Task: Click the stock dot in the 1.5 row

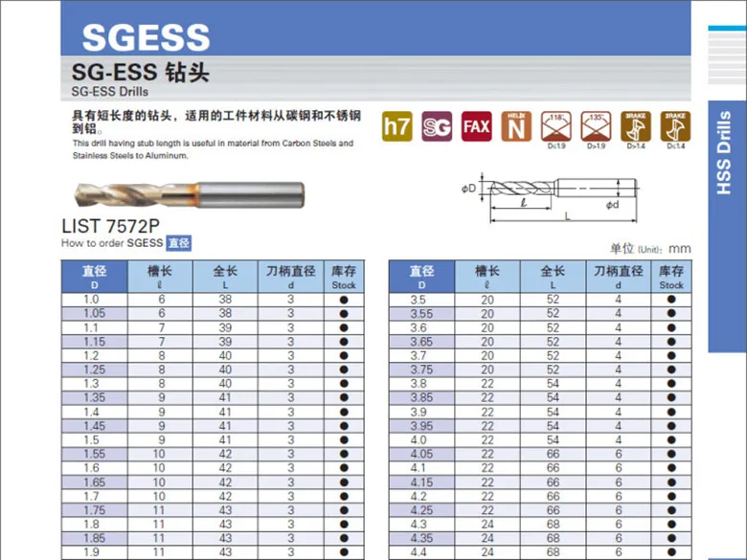Action: [x=344, y=440]
